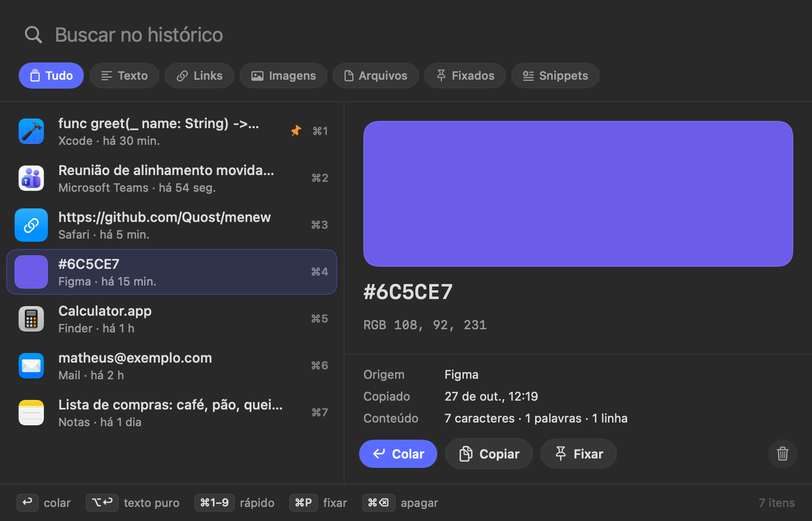Click the ⌘1–9 shortcut key badge
Image resolution: width=812 pixels, height=521 pixels.
[214, 503]
